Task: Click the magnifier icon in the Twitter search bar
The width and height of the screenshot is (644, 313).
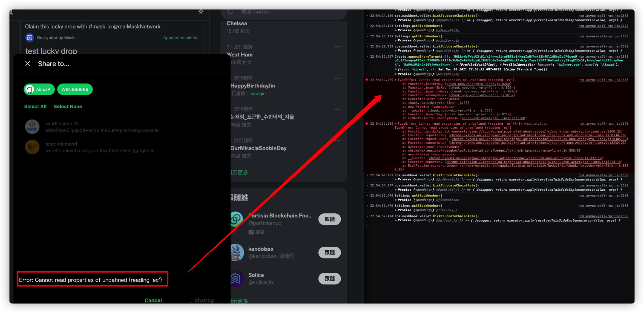Action: pos(231,12)
